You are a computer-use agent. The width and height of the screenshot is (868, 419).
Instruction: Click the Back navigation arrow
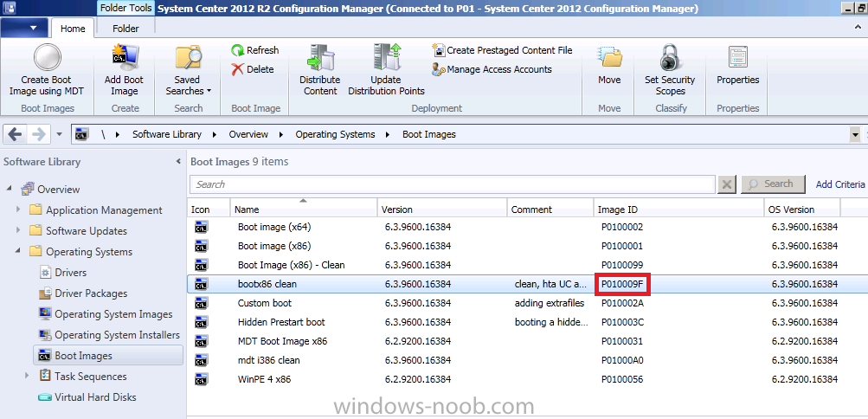16,134
